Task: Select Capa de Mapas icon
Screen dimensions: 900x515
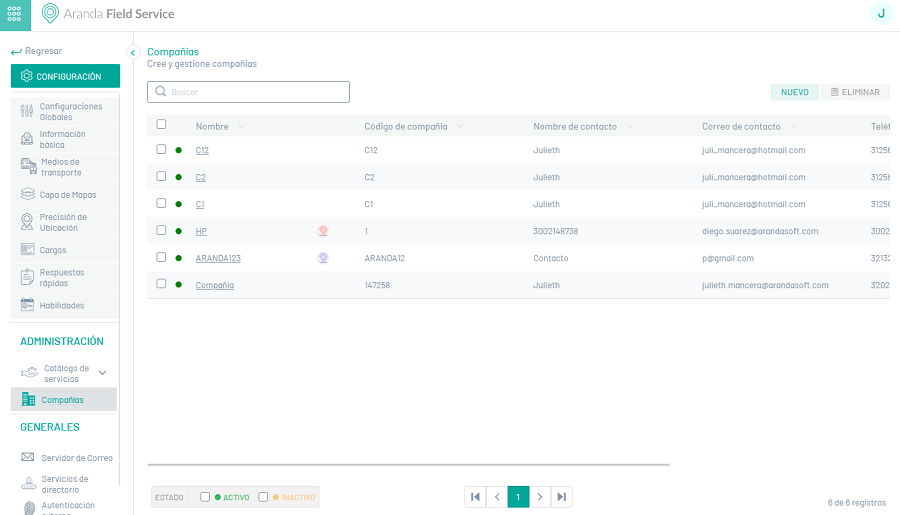Action: 28,195
